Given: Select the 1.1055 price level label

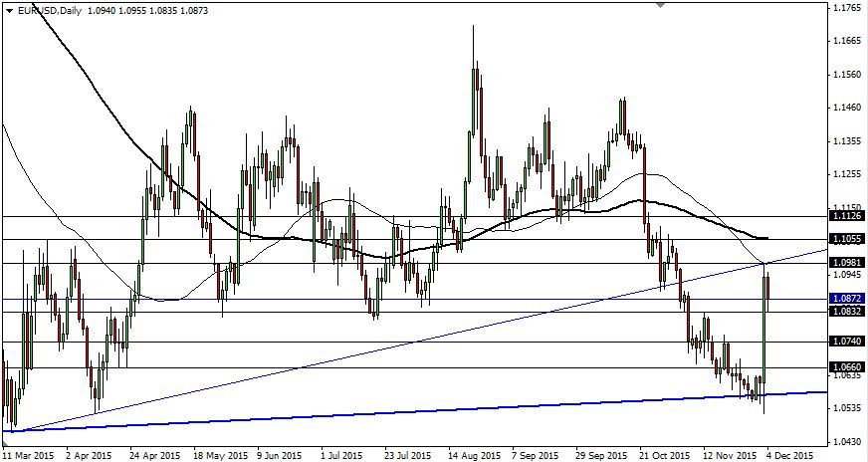Looking at the screenshot, I should 846,239.
